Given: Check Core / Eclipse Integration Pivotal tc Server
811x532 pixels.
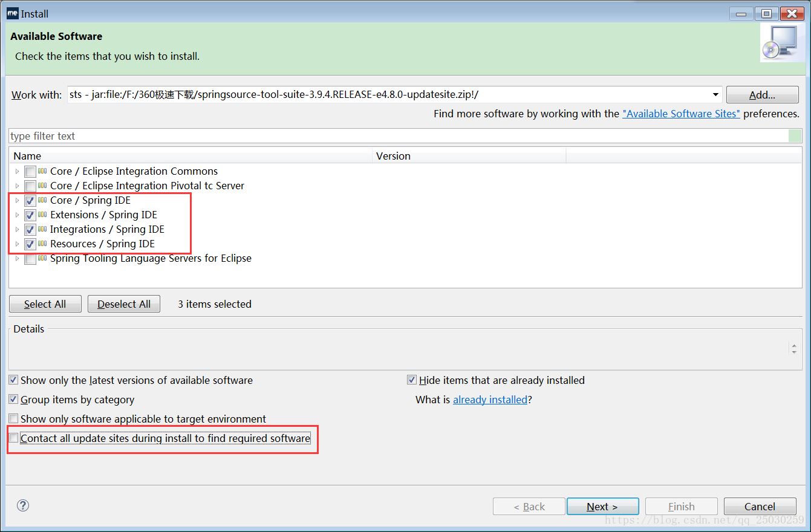Looking at the screenshot, I should [30, 186].
